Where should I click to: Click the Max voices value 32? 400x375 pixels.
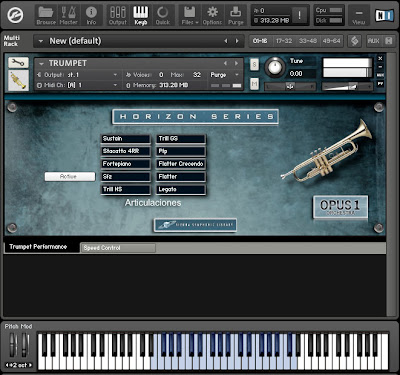[197, 75]
